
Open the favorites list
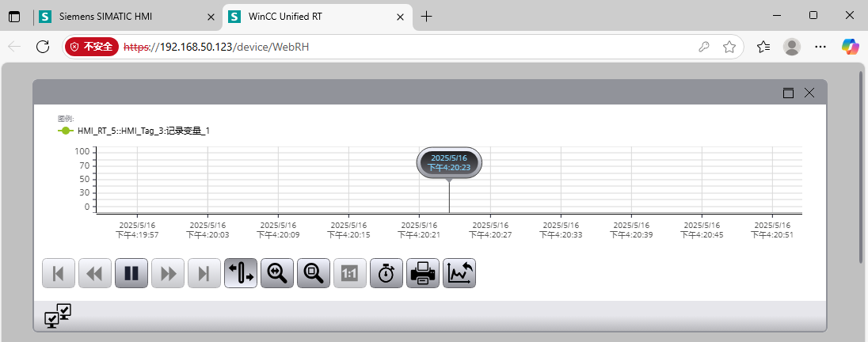[763, 47]
